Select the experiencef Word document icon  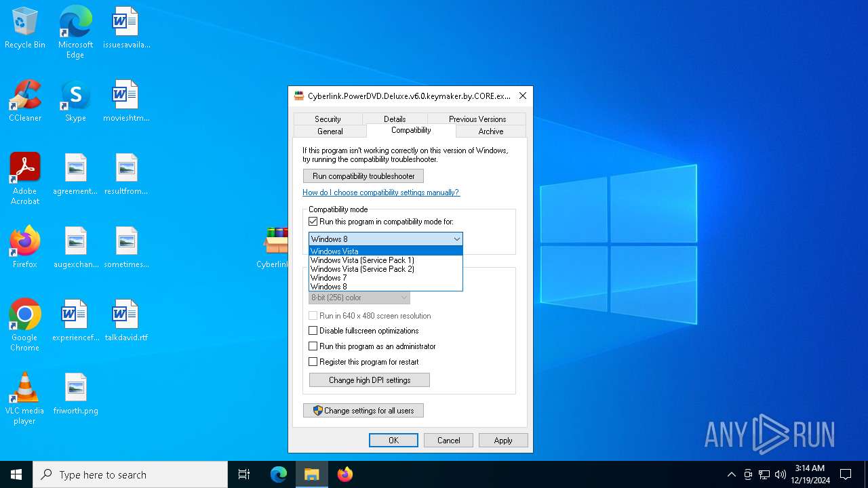click(x=75, y=321)
